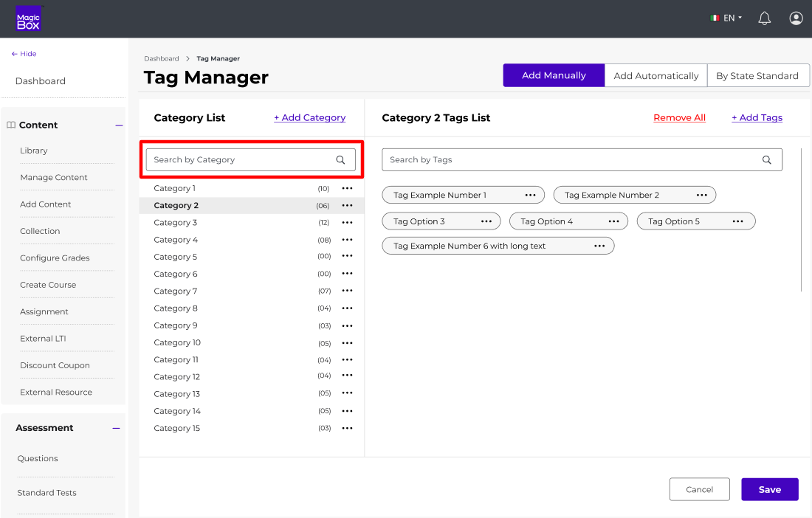Open Questions in the sidebar
The height and width of the screenshot is (518, 812).
(38, 458)
